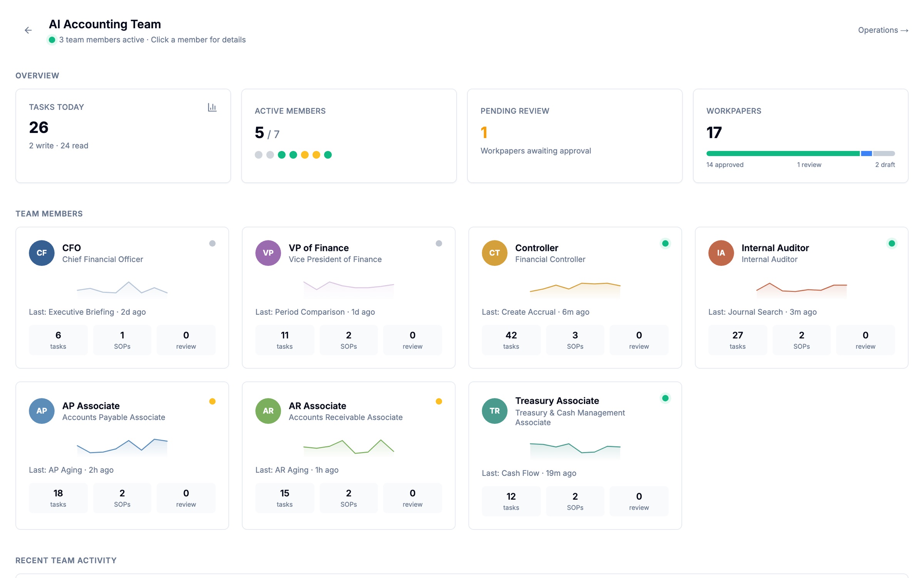Click the 'AI Accounting Team' heading
Screen dimensions: 924x578
[x=105, y=24]
